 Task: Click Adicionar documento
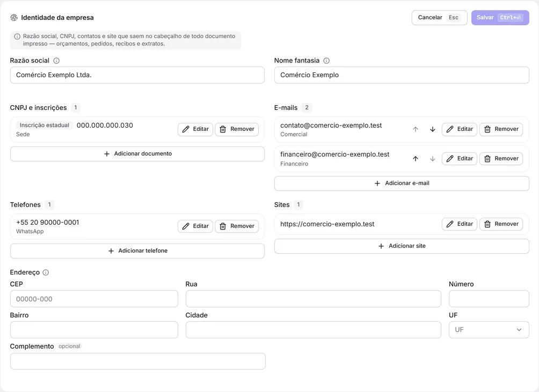tap(137, 154)
